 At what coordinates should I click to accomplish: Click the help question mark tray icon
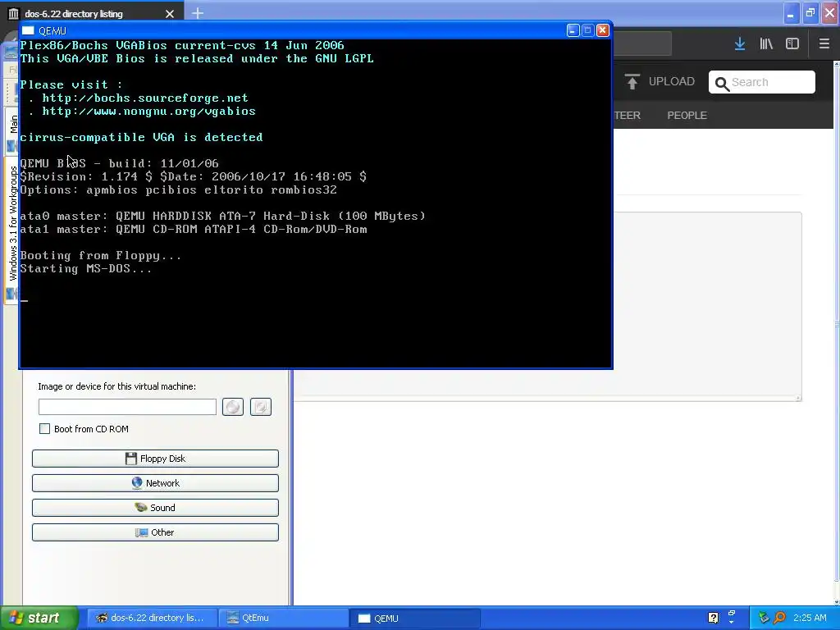coord(713,618)
